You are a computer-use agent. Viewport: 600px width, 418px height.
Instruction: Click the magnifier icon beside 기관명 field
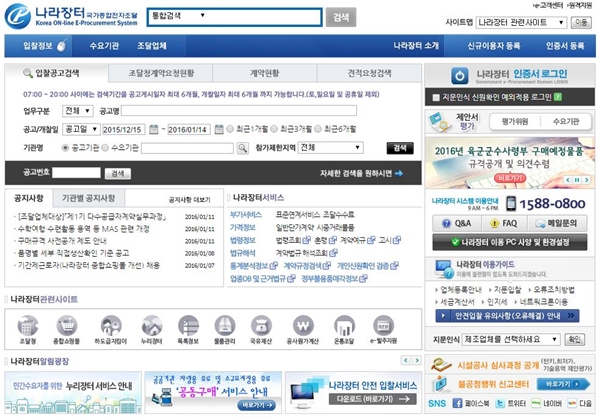243,147
